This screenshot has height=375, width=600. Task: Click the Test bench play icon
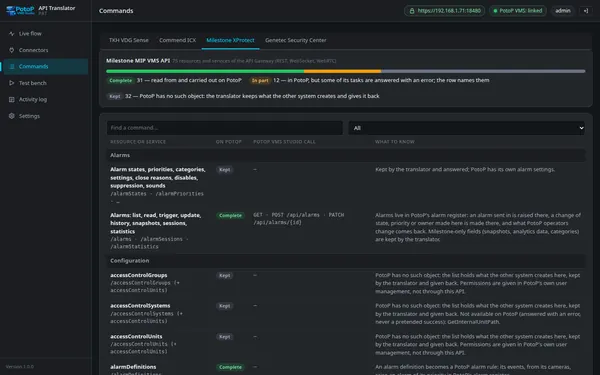click(x=11, y=83)
